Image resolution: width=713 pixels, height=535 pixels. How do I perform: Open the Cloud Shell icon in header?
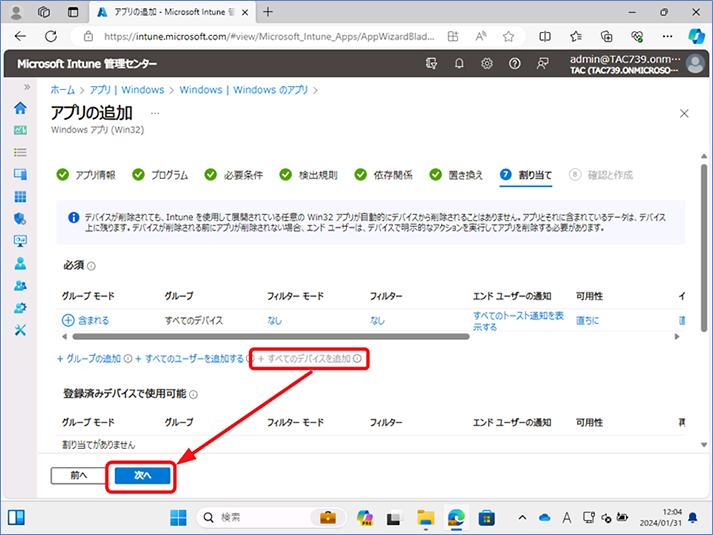pos(431,64)
